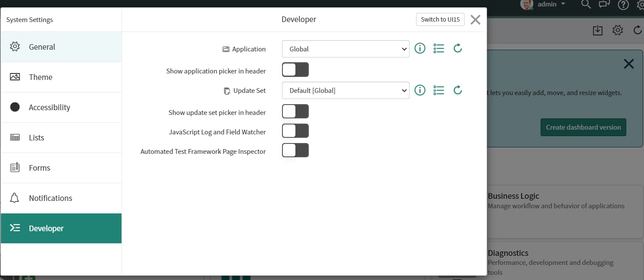Open the Application dropdown showing Global
This screenshot has width=644, height=280.
346,49
